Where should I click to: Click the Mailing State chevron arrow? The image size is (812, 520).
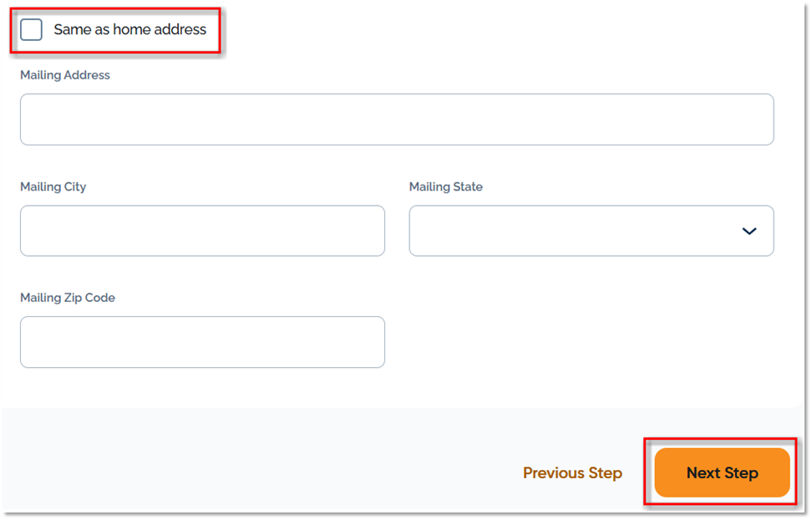(749, 231)
